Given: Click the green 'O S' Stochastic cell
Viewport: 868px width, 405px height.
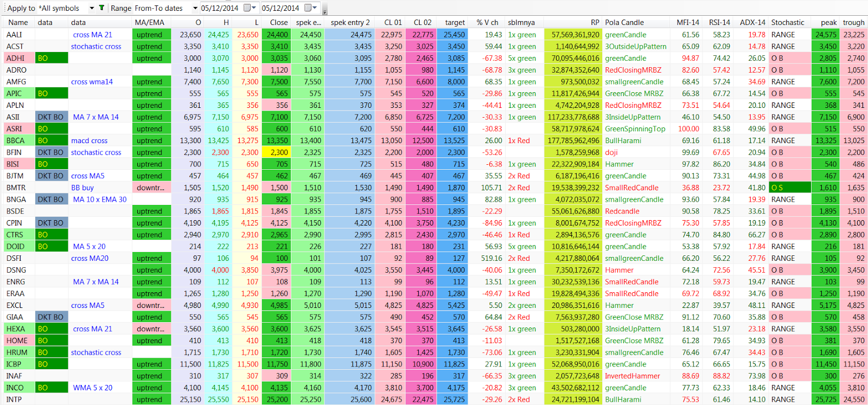Looking at the screenshot, I should point(789,188).
